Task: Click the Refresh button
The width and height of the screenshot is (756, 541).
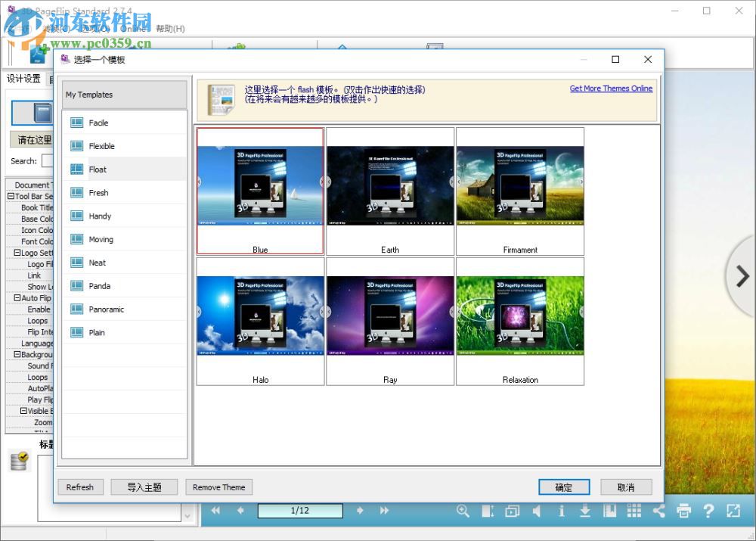Action: [x=80, y=487]
